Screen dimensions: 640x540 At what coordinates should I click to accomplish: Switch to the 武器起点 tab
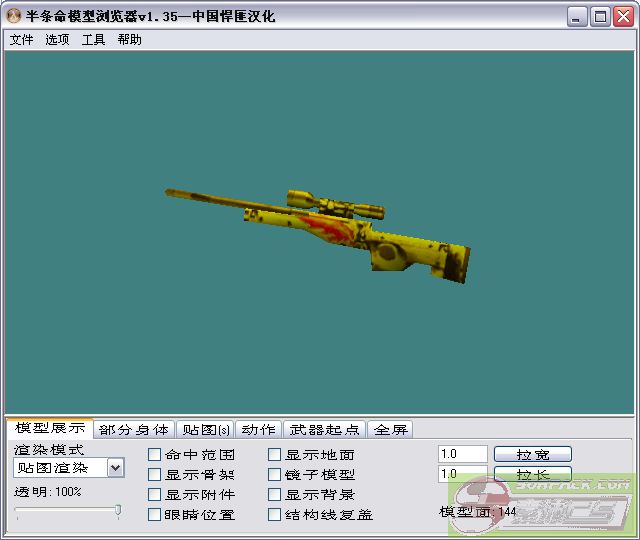pyautogui.click(x=324, y=429)
